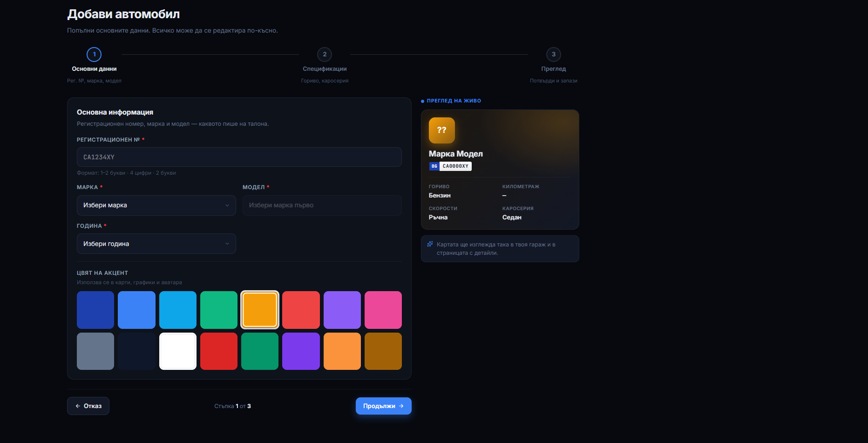This screenshot has height=443, width=868.
Task: Click the Отказ back button
Action: (x=88, y=406)
